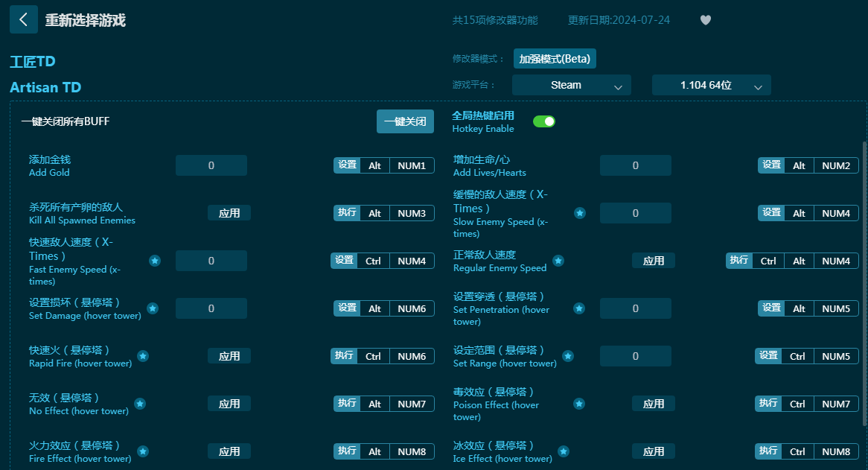Click 执行 hotkey button for Poison Effect
Screen dimensions: 868x470
tap(768, 403)
